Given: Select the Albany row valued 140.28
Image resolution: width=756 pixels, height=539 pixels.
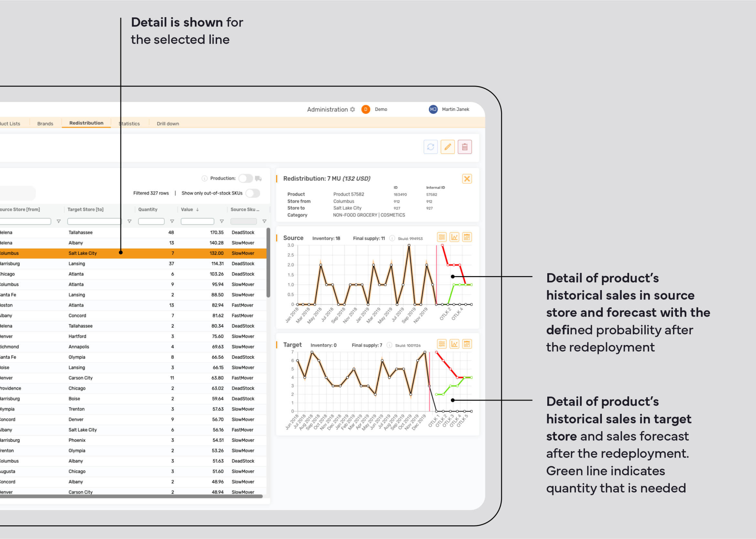Looking at the screenshot, I should point(133,243).
